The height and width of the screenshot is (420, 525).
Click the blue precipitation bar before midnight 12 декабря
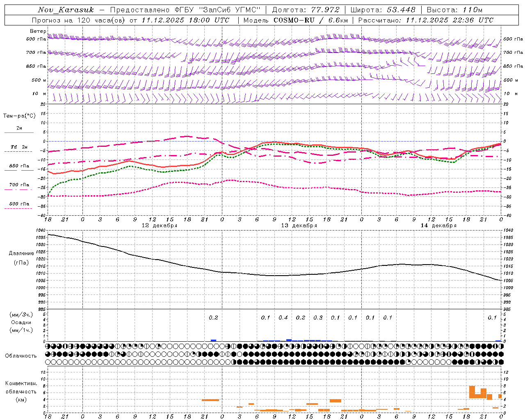click(213, 340)
